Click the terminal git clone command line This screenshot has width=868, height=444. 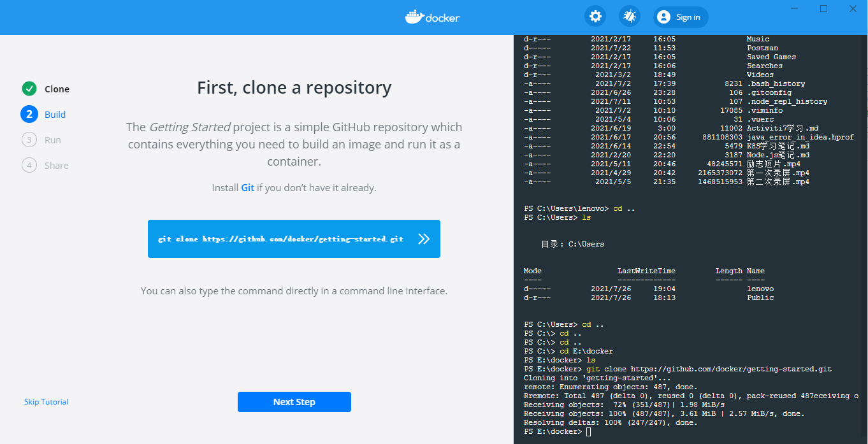click(x=677, y=369)
